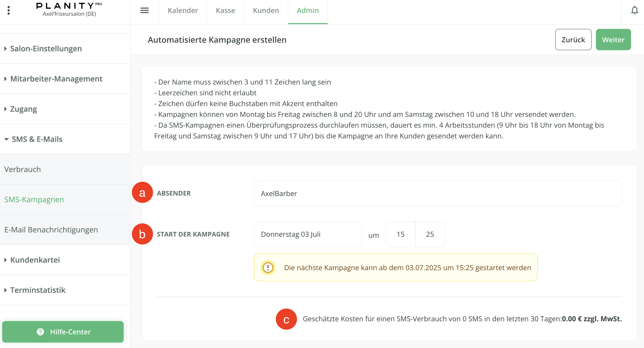Click the warning icon in the campaign notice
Image resolution: width=644 pixels, height=348 pixels.
click(x=268, y=267)
